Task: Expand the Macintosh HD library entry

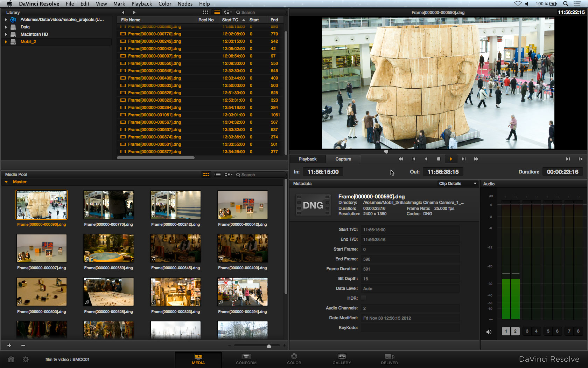Action: click(x=6, y=34)
